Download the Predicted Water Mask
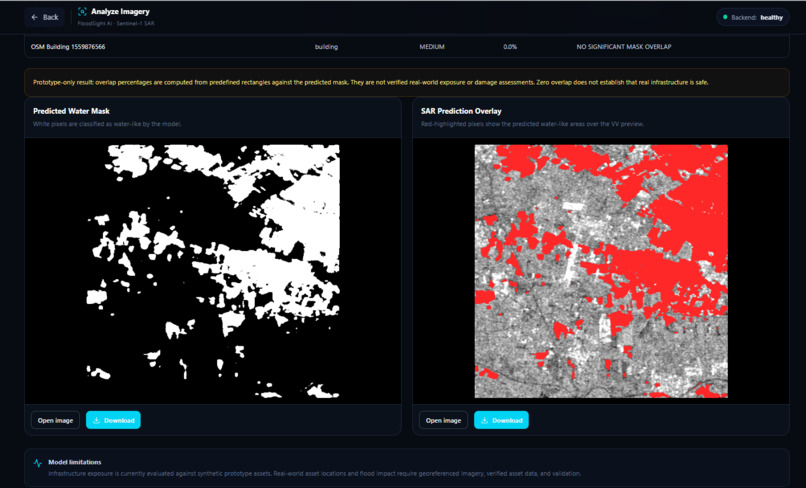This screenshot has height=488, width=806. 113,420
